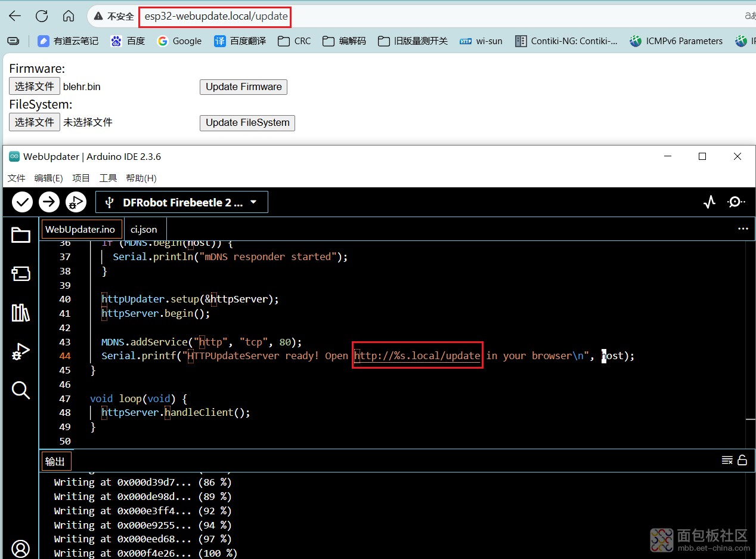Open 百度翻译 bookmark

point(240,41)
